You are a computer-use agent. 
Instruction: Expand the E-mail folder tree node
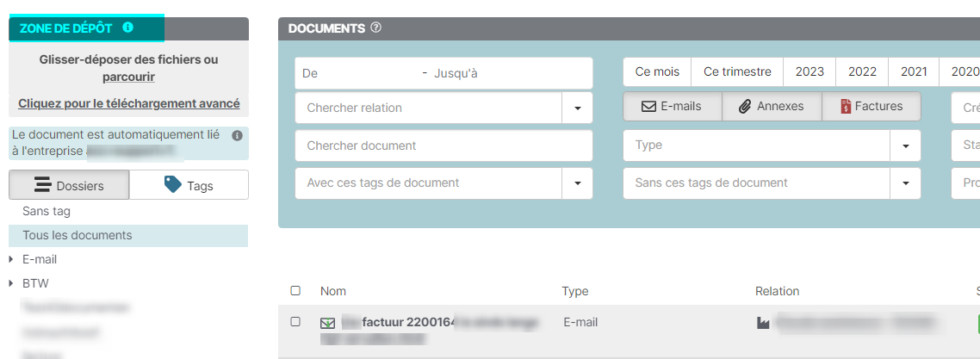point(11,259)
